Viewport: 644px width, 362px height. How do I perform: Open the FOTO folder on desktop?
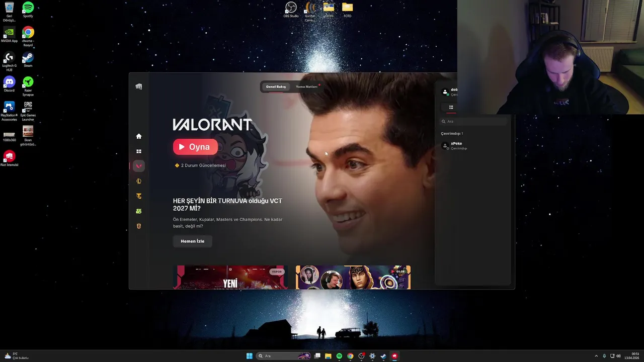[347, 10]
